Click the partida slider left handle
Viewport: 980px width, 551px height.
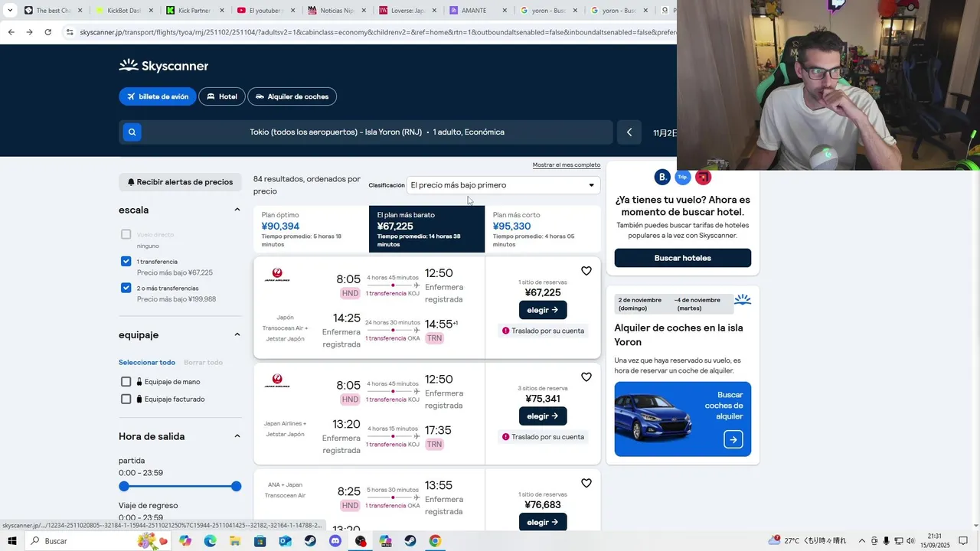point(124,486)
